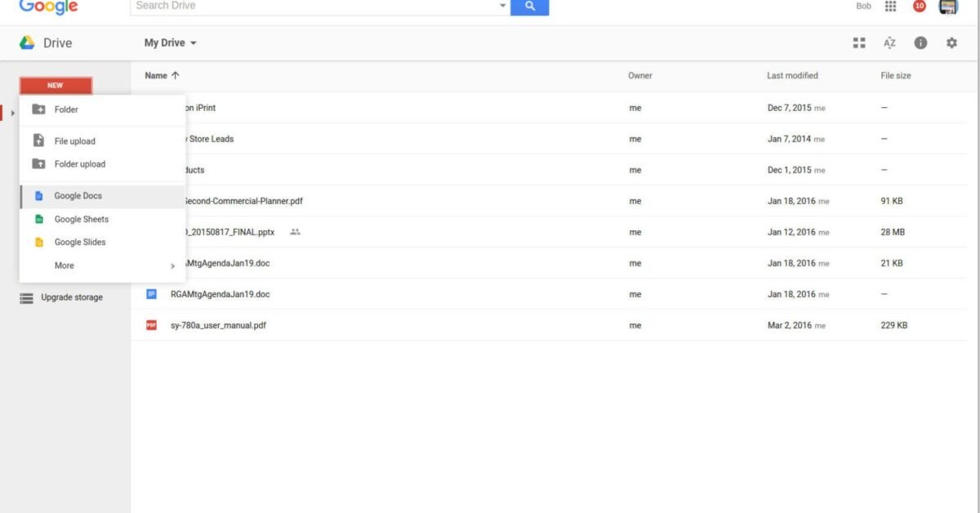
Task: Click the Bob account name
Action: click(x=863, y=6)
